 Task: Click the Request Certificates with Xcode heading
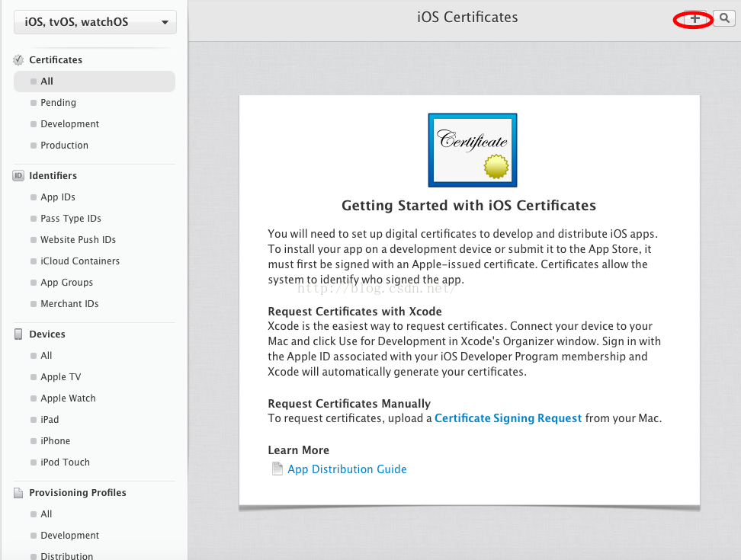tap(355, 312)
